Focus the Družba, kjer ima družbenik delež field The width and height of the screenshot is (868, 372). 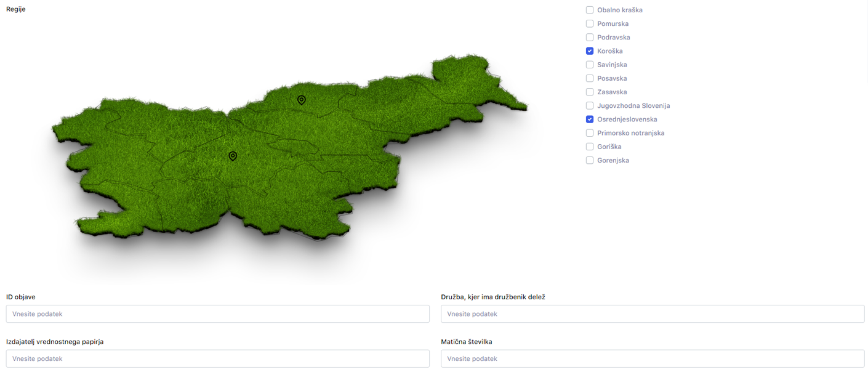(652, 313)
